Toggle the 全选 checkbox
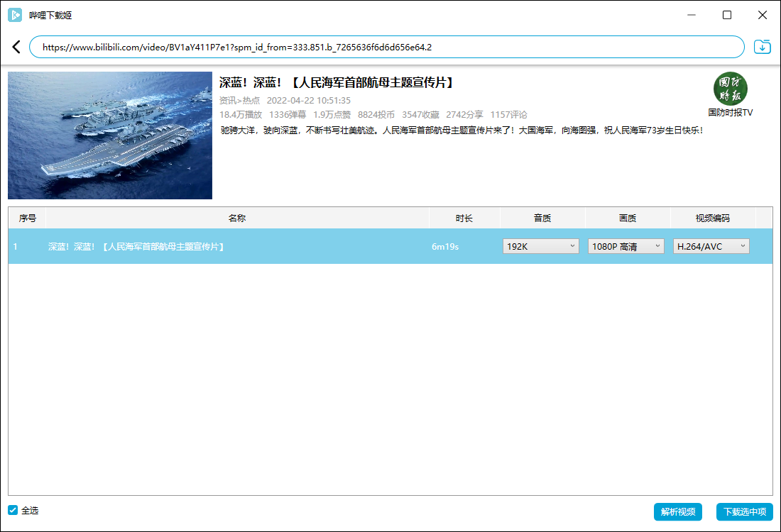The image size is (781, 532). click(x=13, y=510)
